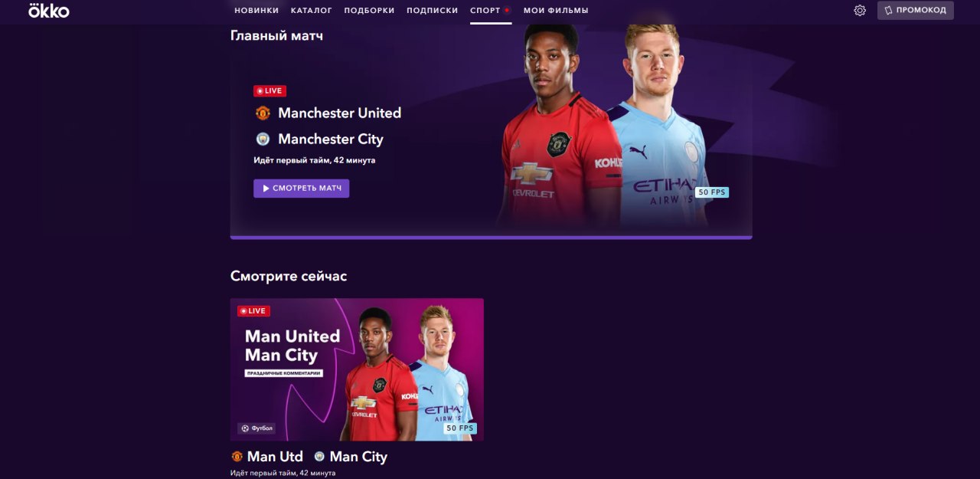
Task: Open the Новинки menu item
Action: 256,11
